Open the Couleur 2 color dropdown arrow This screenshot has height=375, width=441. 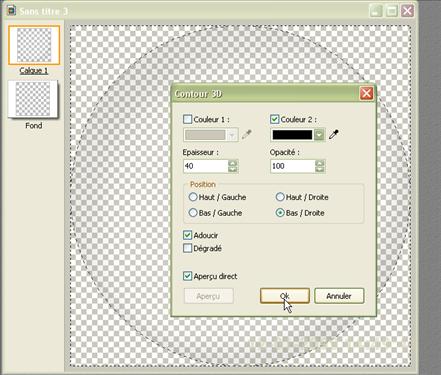319,135
